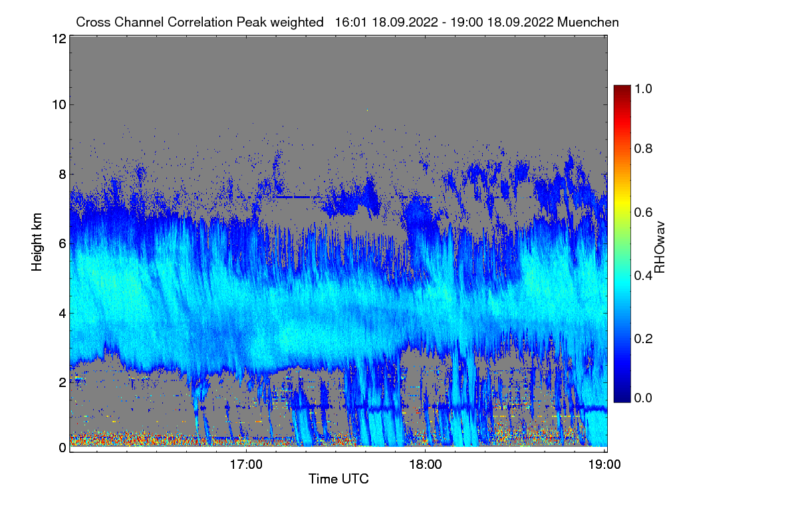Click the colorbar value 0.2
The image size is (798, 532).
[644, 339]
